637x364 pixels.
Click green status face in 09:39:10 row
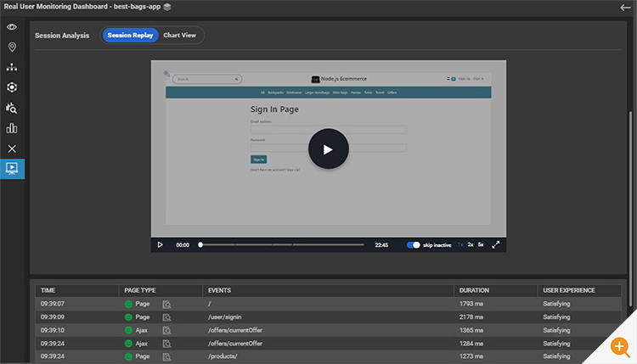128,330
